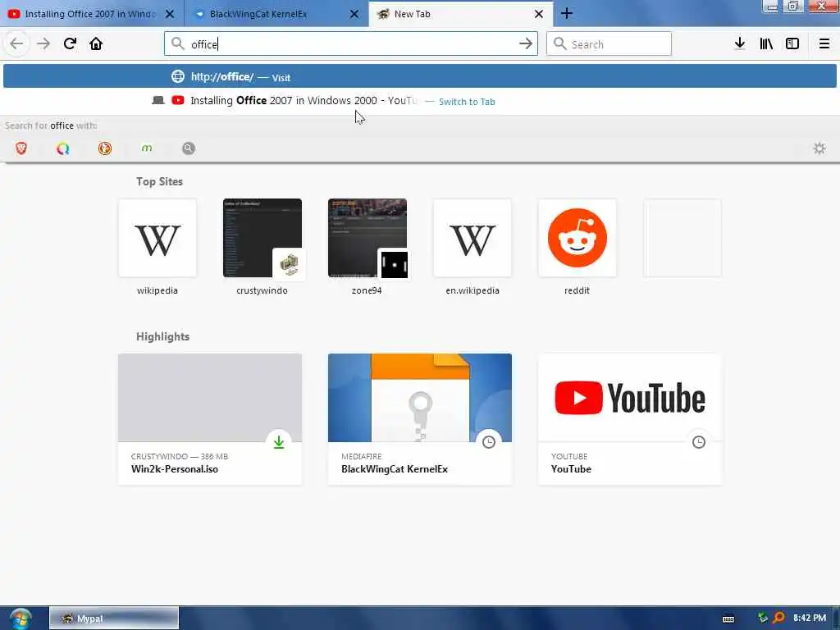
Task: Close the Installing Office 2007 tab
Action: (x=170, y=14)
